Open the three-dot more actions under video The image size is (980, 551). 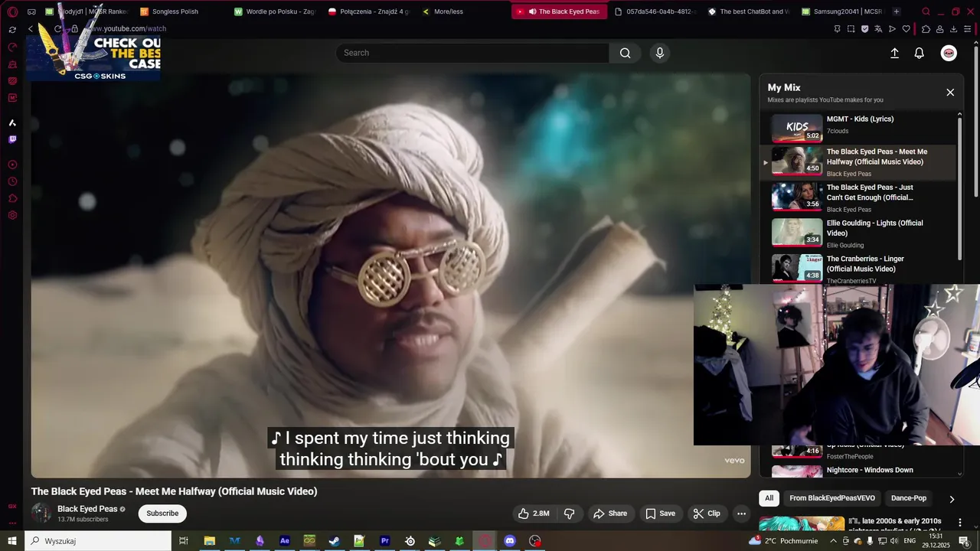(x=741, y=514)
